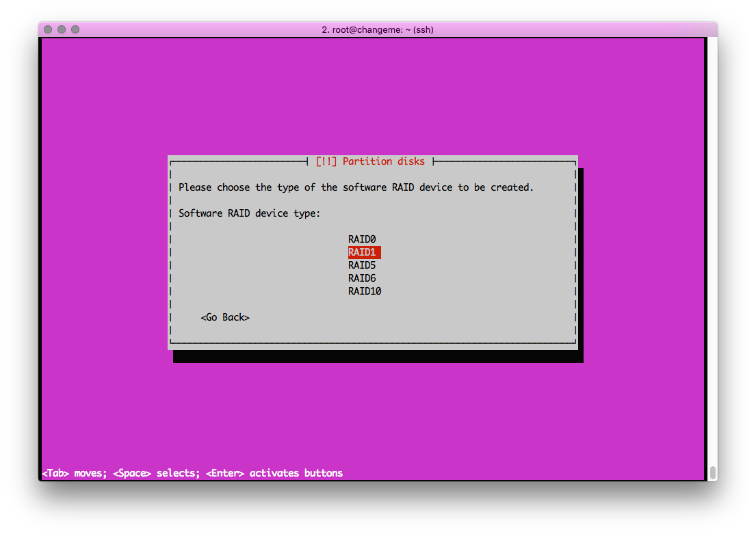The height and width of the screenshot is (536, 756).
Task: Select RAID6 from the list
Action: coord(362,278)
